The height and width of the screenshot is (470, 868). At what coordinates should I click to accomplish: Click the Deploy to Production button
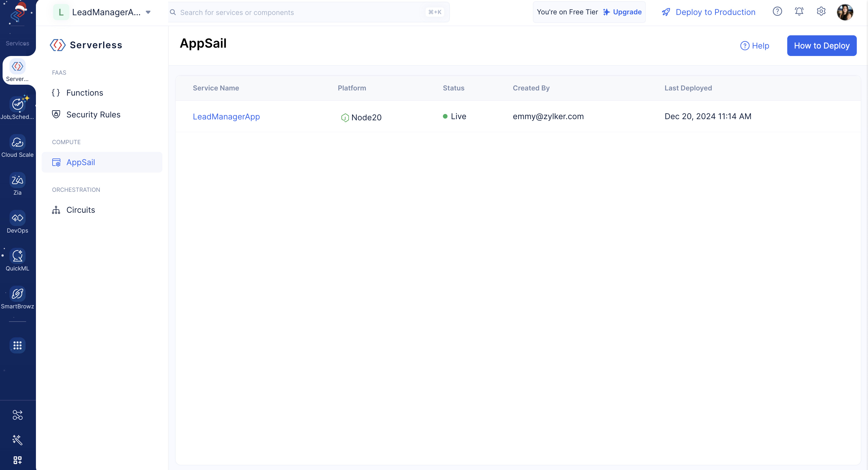click(x=709, y=11)
